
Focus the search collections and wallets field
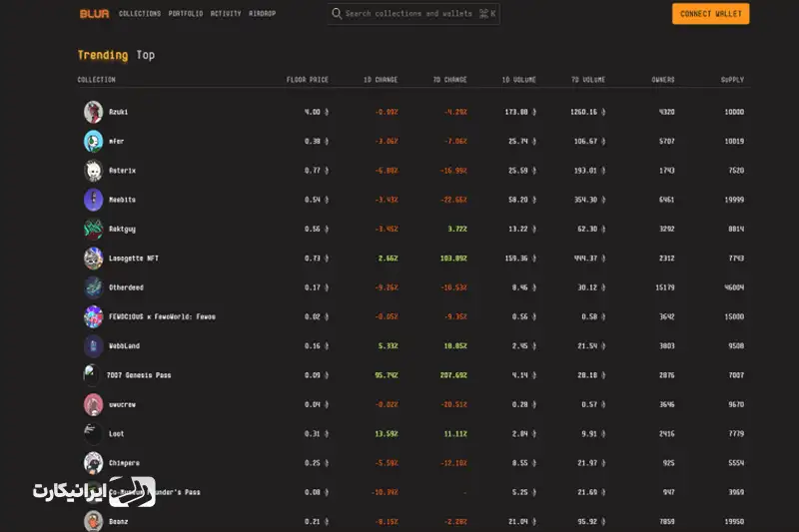tap(413, 14)
